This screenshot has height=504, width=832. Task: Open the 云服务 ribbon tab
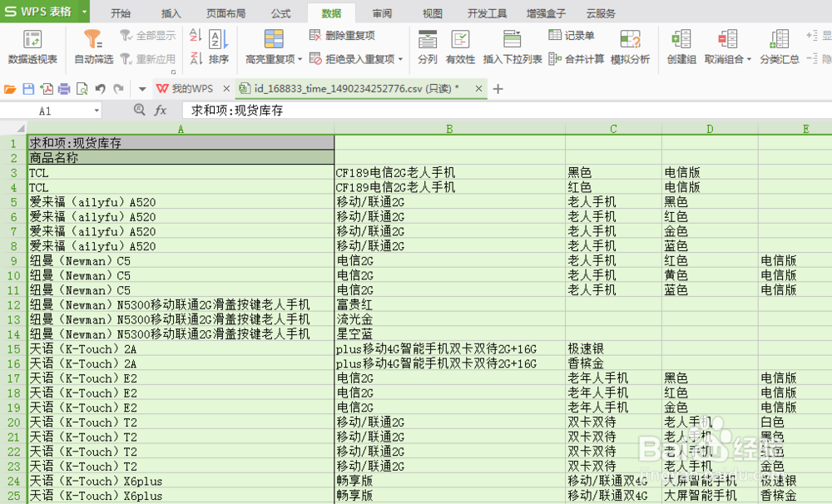tap(602, 13)
